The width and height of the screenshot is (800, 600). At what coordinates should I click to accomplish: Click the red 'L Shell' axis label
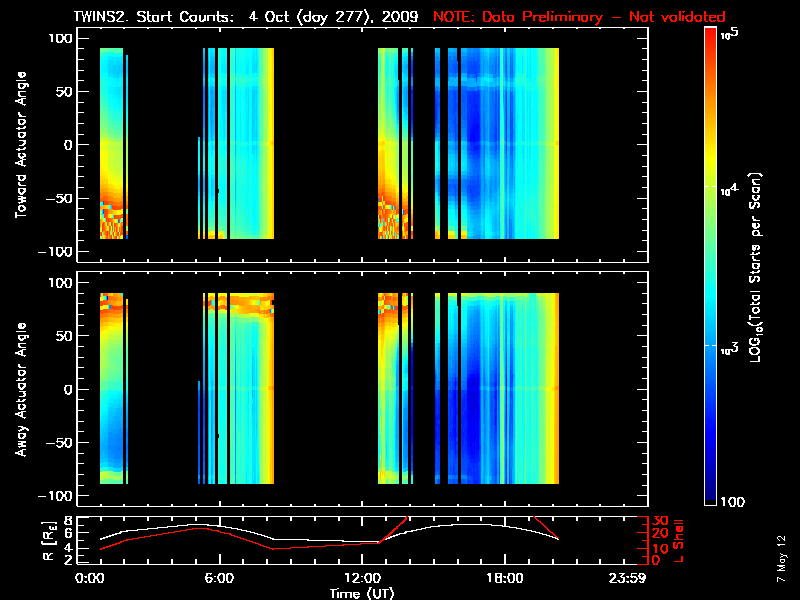(x=676, y=539)
